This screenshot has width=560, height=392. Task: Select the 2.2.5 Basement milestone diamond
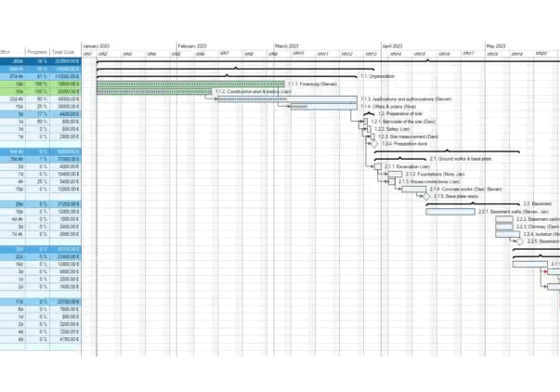(x=520, y=242)
